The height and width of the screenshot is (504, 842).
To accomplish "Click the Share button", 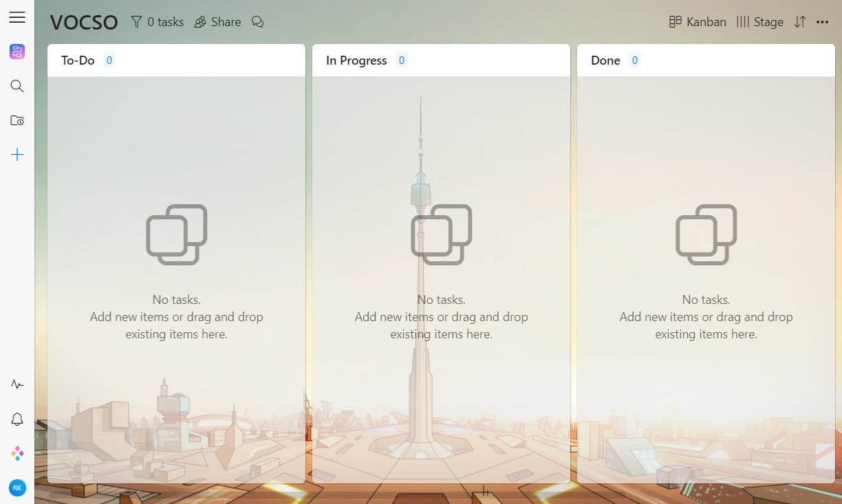I will click(217, 22).
